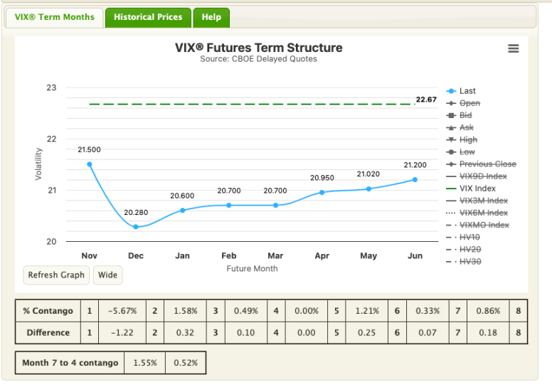Viewport: 552px width, 392px height.
Task: Click the 0.32 difference cell
Action: click(185, 333)
